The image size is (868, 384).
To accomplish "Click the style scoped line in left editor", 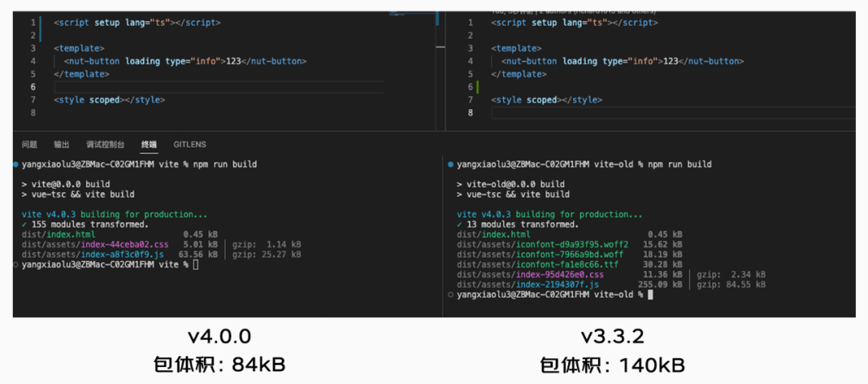I will [109, 100].
